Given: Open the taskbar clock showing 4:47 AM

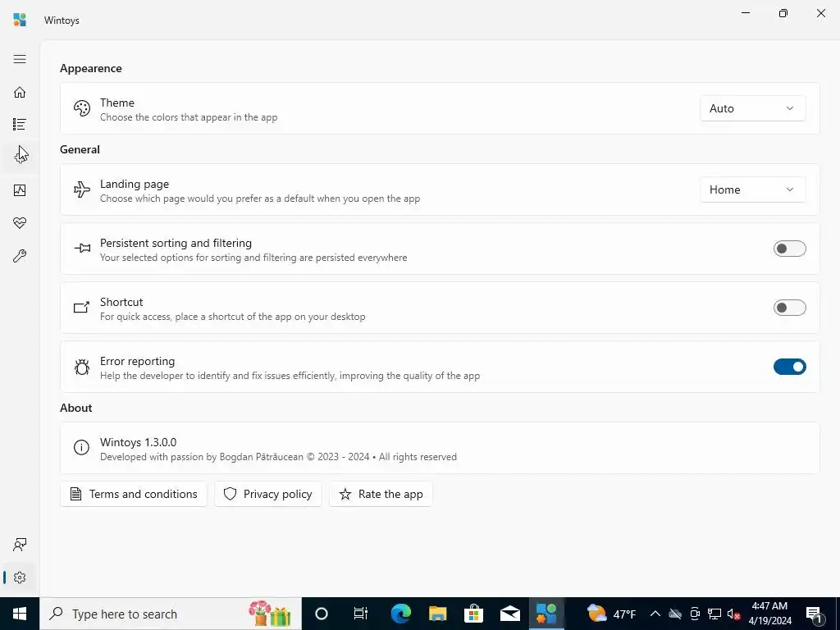Looking at the screenshot, I should pos(769,614).
